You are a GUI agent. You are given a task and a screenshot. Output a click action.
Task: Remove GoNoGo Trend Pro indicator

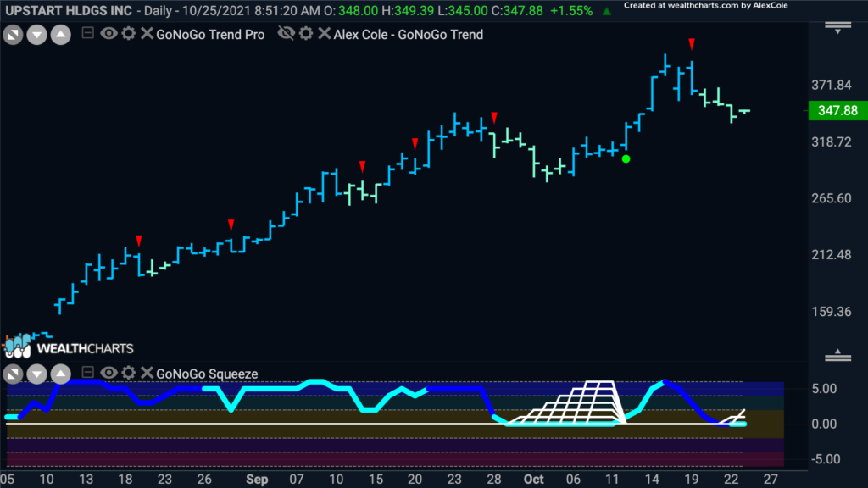pyautogui.click(x=147, y=34)
